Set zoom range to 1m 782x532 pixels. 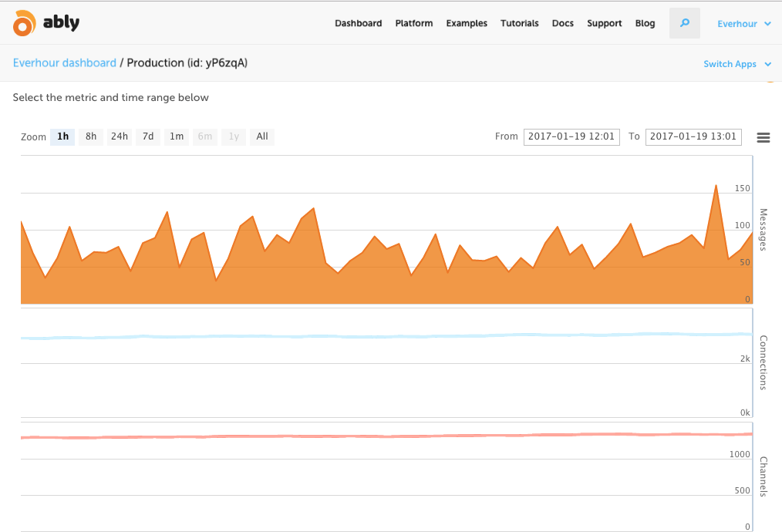pos(177,137)
